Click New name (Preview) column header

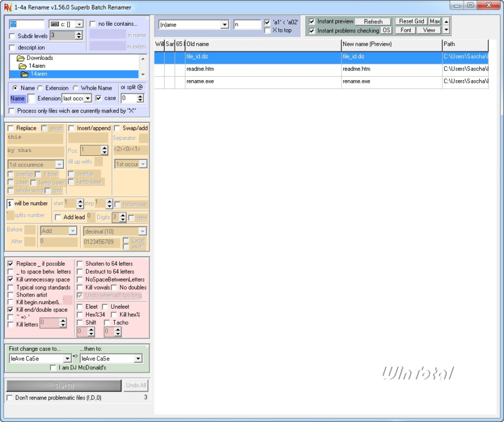[x=391, y=44]
